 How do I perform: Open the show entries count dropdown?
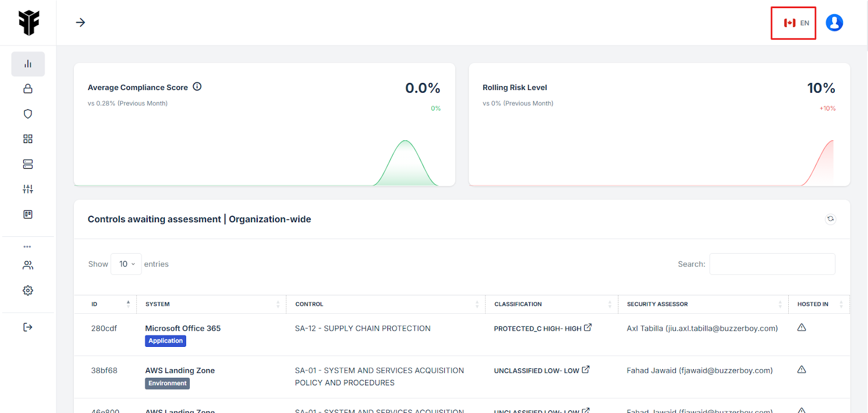(x=126, y=264)
